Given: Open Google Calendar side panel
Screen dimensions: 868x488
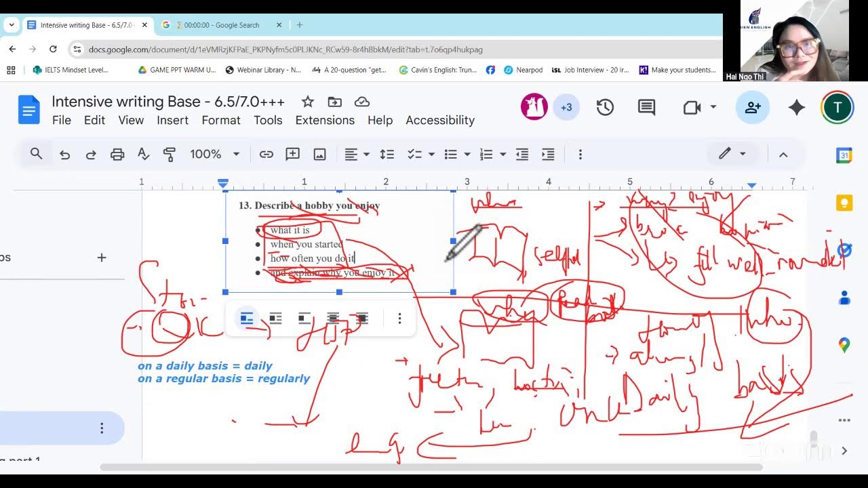Looking at the screenshot, I should click(844, 155).
